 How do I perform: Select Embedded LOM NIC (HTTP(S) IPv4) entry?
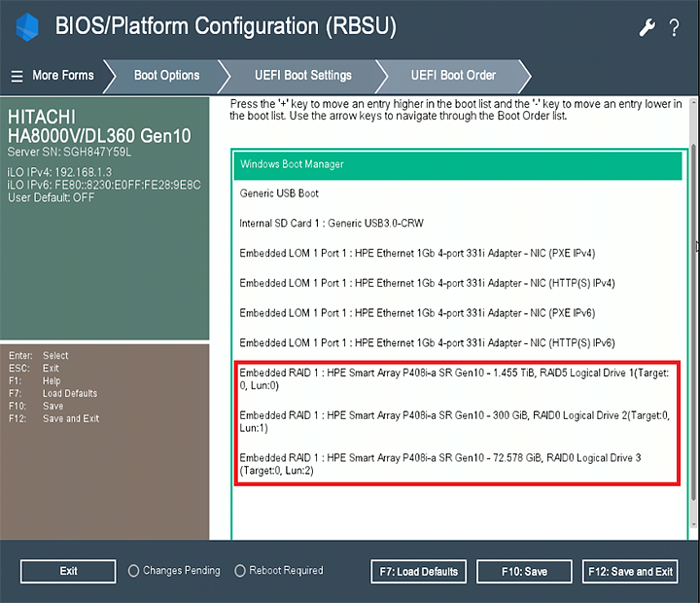[x=458, y=283]
